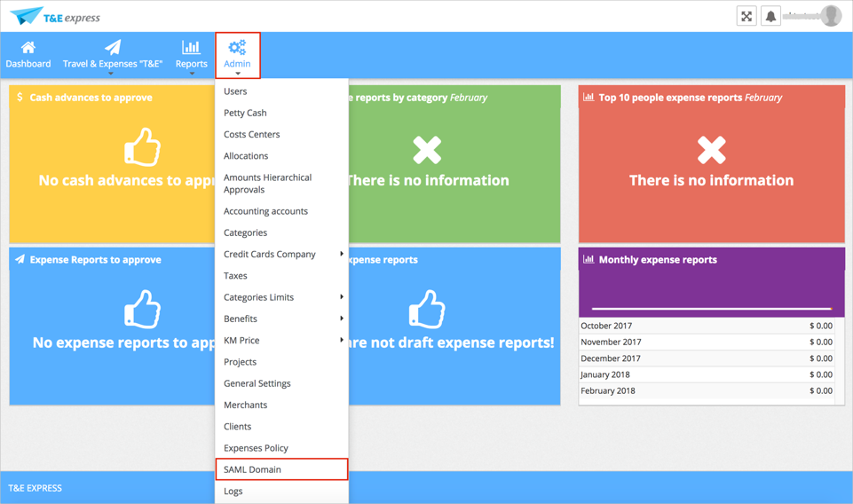This screenshot has width=853, height=504.
Task: Click the Reports bar chart icon
Action: [x=191, y=48]
